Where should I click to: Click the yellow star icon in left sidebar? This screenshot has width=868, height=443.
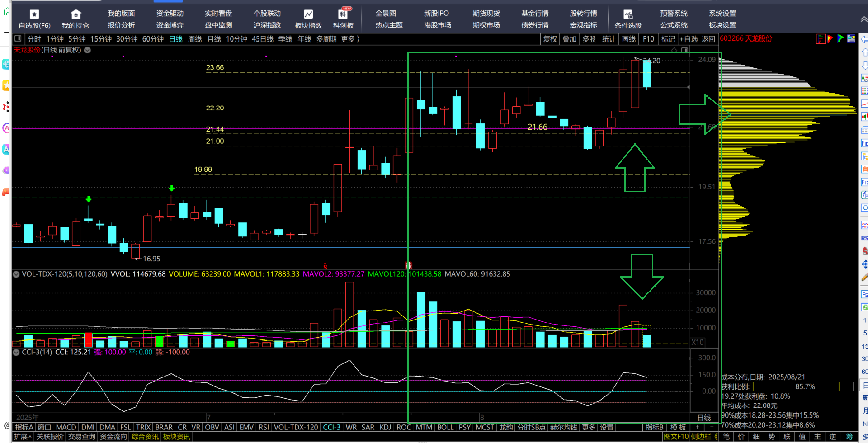tap(6, 85)
